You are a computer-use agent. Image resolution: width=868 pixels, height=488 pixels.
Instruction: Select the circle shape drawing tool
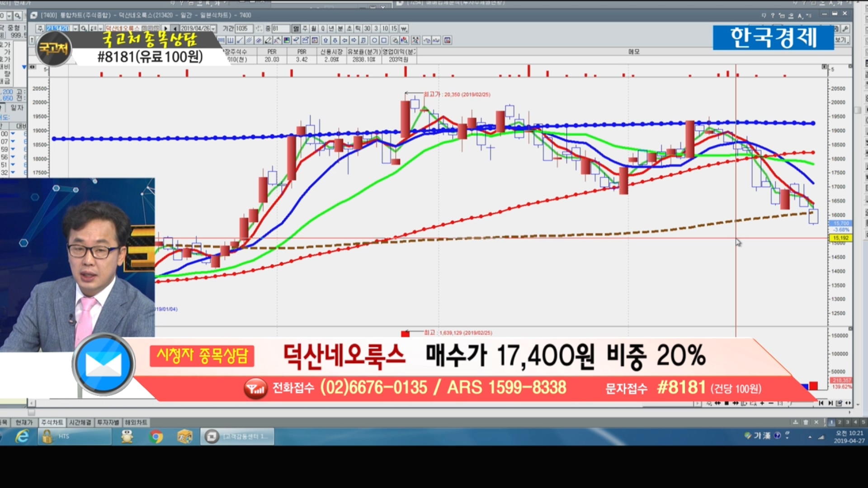[374, 40]
